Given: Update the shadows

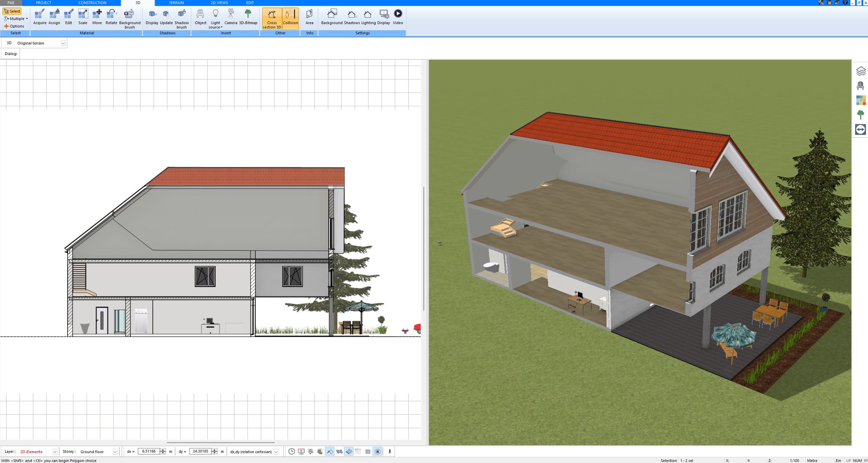Looking at the screenshot, I should (x=166, y=17).
